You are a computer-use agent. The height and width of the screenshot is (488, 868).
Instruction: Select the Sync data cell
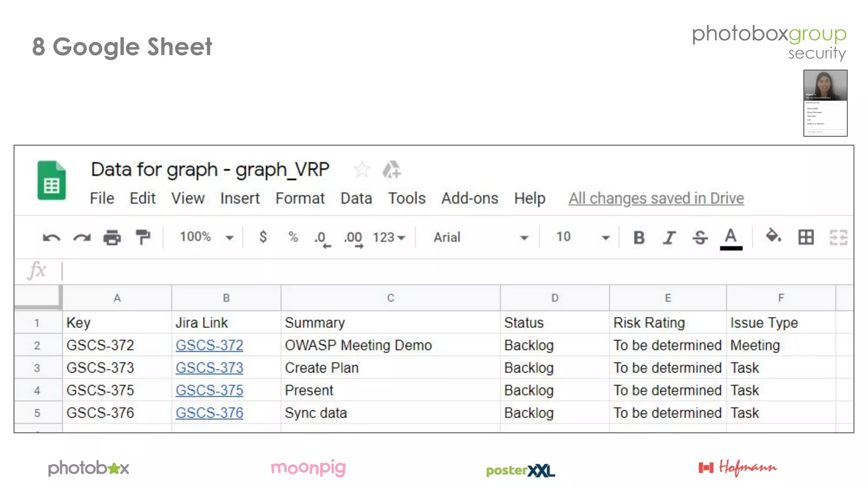tap(390, 413)
